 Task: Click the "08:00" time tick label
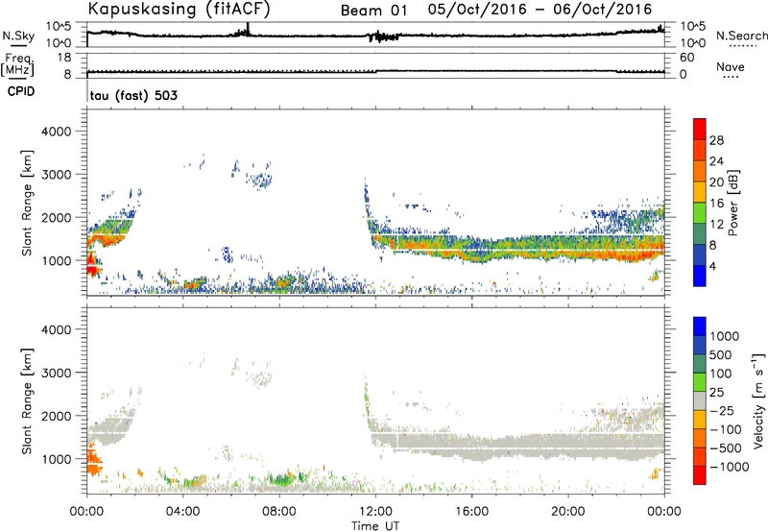coord(279,512)
